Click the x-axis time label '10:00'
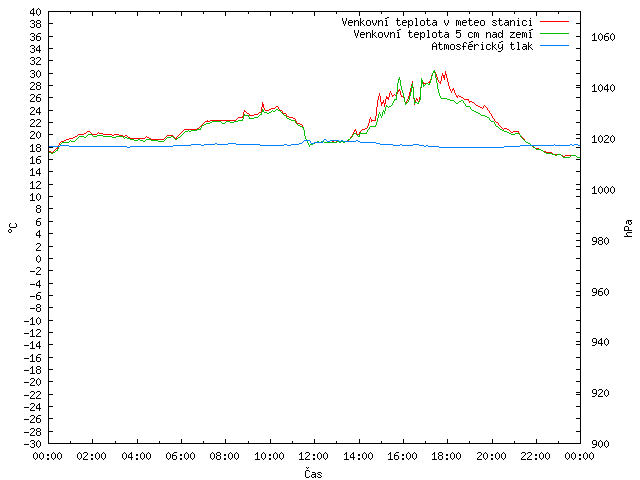Screen dimensions: 640x480 [269, 456]
